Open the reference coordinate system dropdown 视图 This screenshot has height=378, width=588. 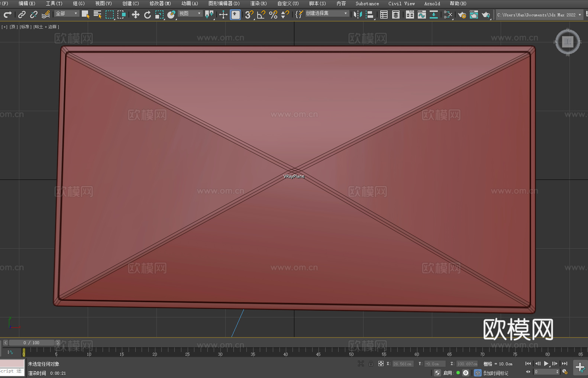[190, 13]
